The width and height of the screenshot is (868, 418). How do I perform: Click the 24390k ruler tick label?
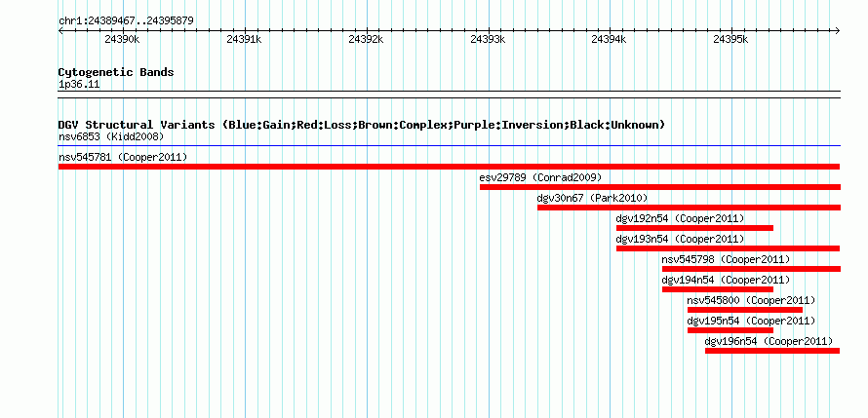pos(122,39)
